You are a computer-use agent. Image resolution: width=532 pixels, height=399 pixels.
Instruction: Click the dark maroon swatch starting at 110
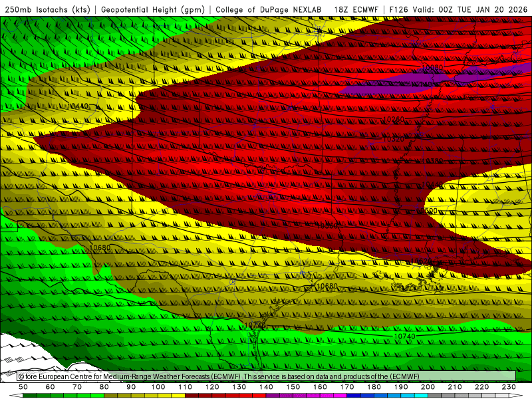[x=192, y=396]
